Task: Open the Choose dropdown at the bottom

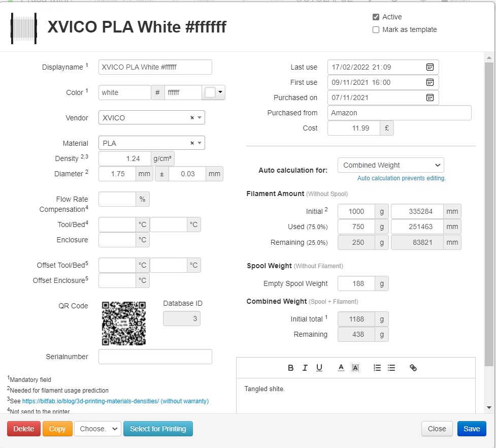Action: click(97, 429)
